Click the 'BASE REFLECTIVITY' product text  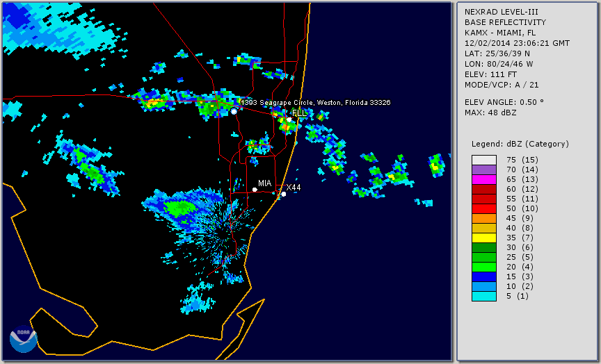[505, 22]
